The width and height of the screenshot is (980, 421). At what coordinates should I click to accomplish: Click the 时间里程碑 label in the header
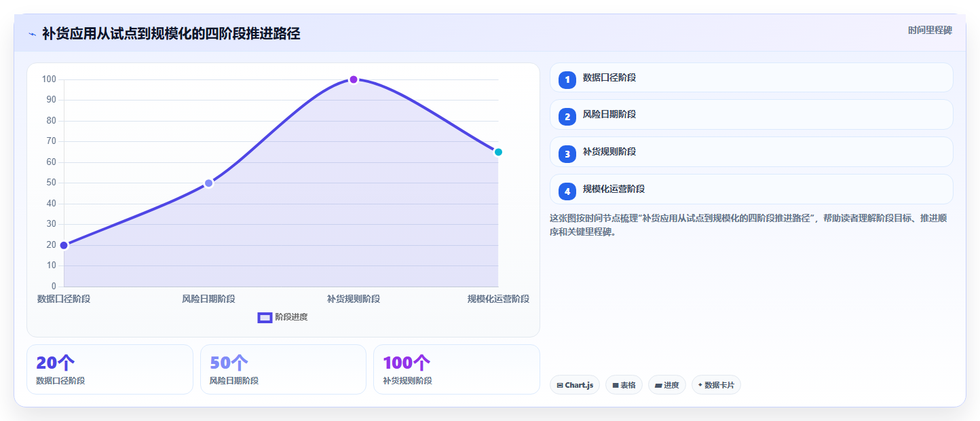930,30
